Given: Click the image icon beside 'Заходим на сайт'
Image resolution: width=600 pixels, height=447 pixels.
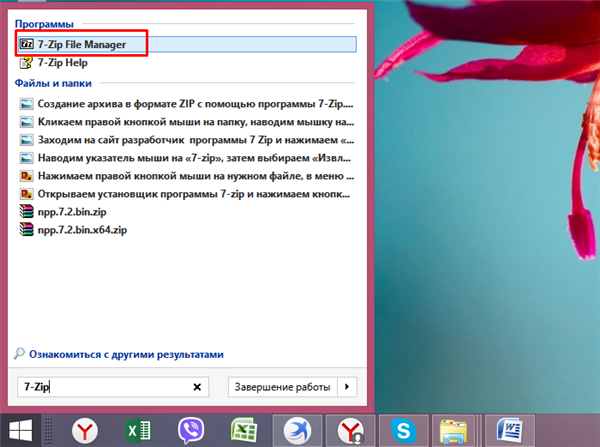Looking at the screenshot, I should (26, 140).
